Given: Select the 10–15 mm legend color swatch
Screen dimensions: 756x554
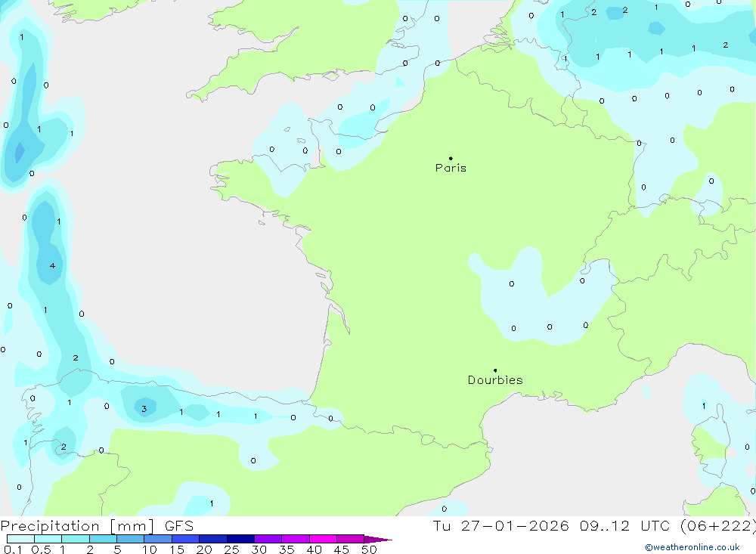Looking at the screenshot, I should [x=158, y=539].
